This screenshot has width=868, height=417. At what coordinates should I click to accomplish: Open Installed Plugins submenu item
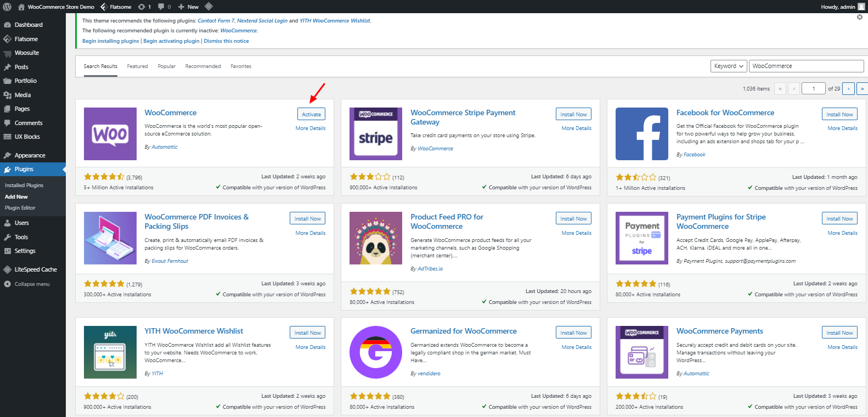[x=24, y=185]
